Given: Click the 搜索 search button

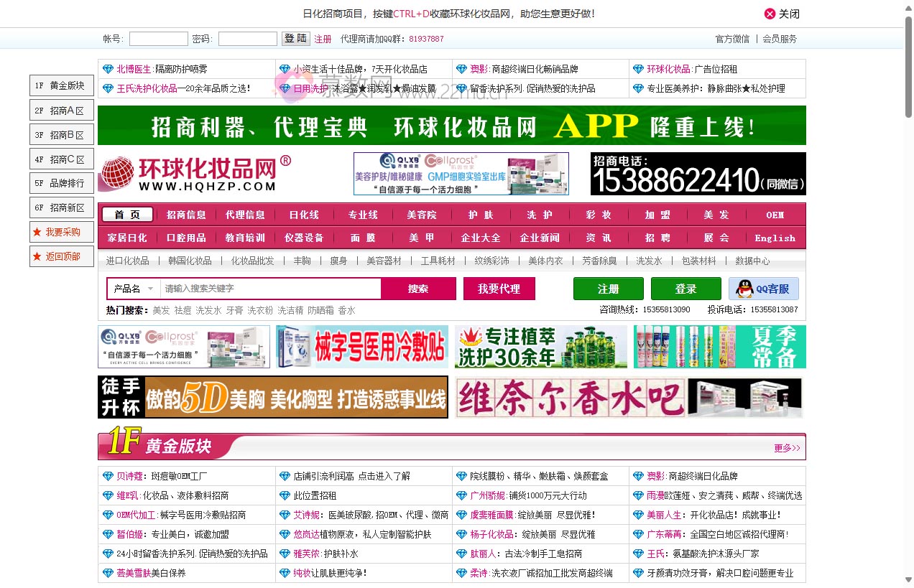Looking at the screenshot, I should [420, 288].
